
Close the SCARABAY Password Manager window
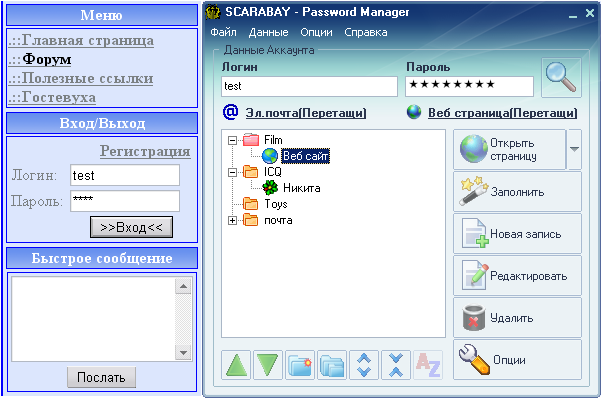pyautogui.click(x=590, y=13)
